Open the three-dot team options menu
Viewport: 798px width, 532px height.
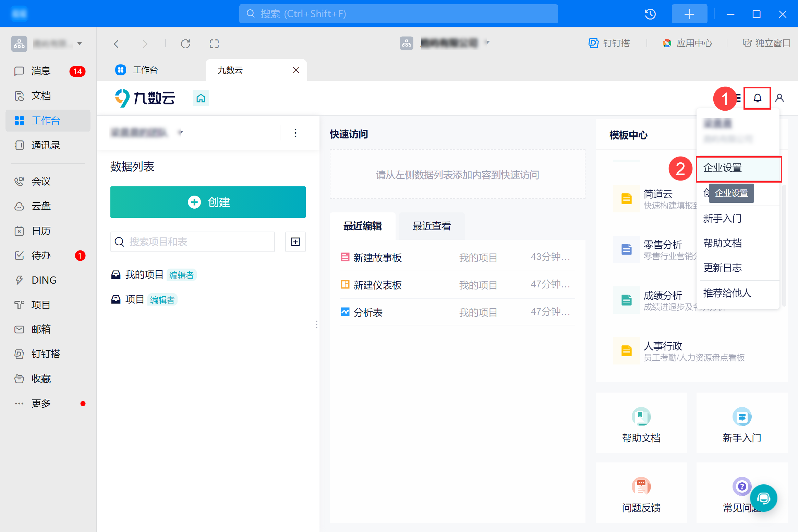point(295,133)
